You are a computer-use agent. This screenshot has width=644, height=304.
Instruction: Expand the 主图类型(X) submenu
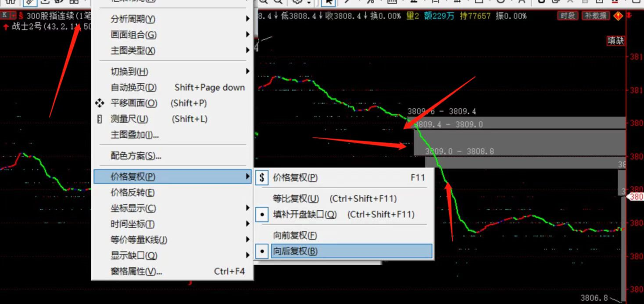172,50
